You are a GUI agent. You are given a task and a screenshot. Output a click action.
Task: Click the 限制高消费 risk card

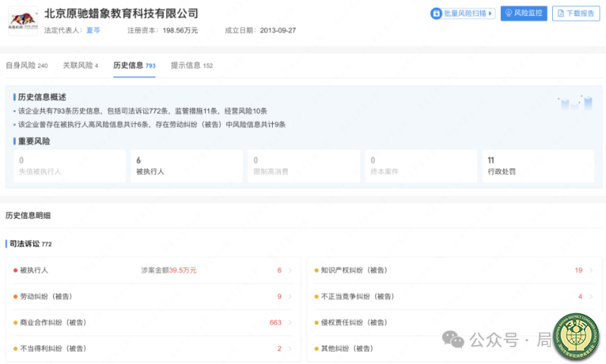(304, 166)
